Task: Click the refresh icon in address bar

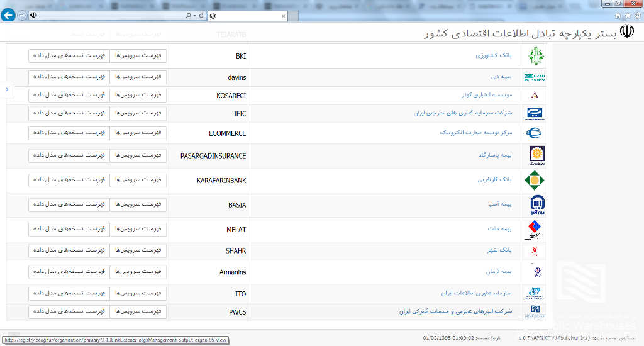Action: tap(201, 16)
